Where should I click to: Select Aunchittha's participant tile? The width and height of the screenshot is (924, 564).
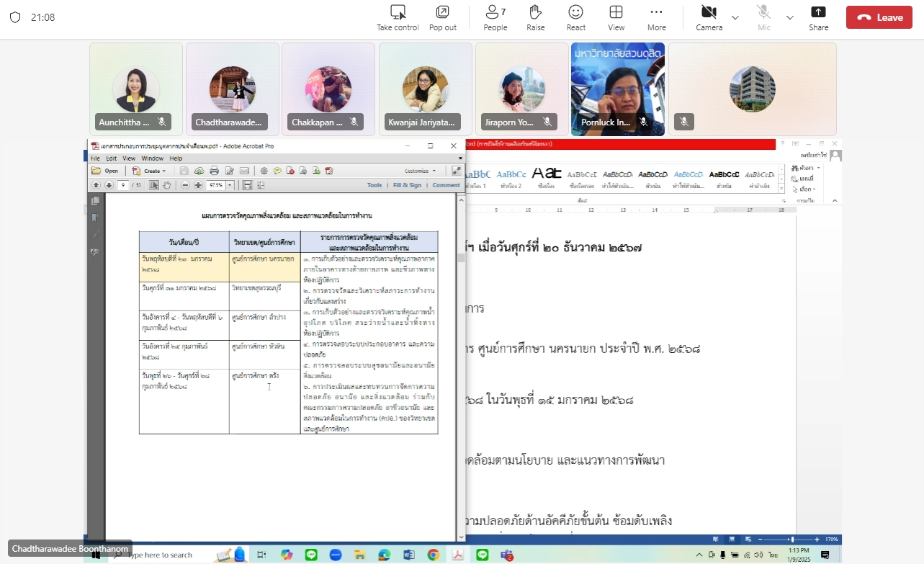coord(136,89)
